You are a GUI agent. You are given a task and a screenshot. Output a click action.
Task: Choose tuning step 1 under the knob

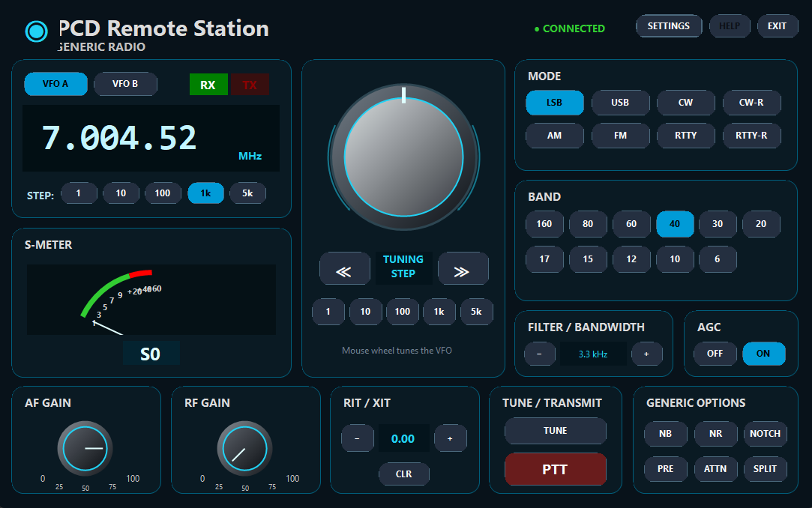tap(328, 312)
